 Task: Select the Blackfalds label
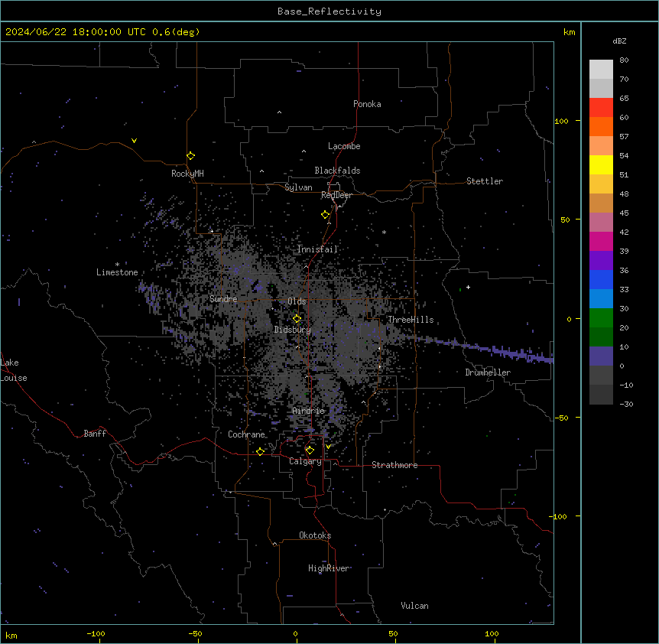point(337,171)
